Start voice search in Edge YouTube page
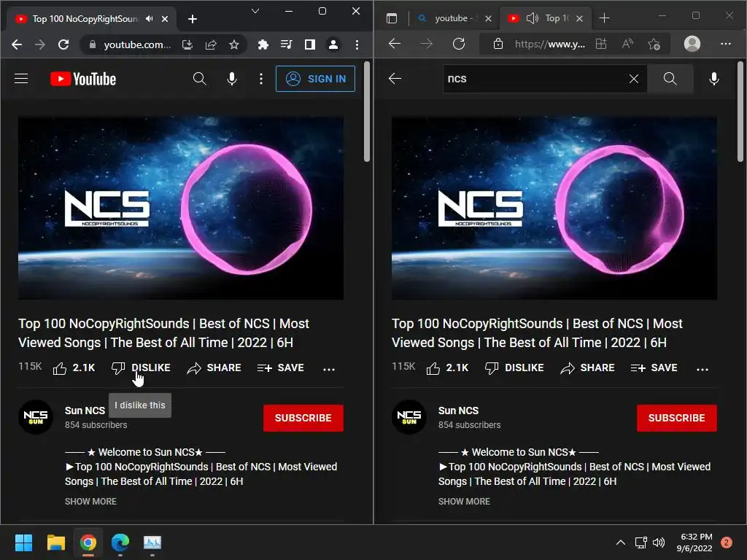 [x=713, y=79]
